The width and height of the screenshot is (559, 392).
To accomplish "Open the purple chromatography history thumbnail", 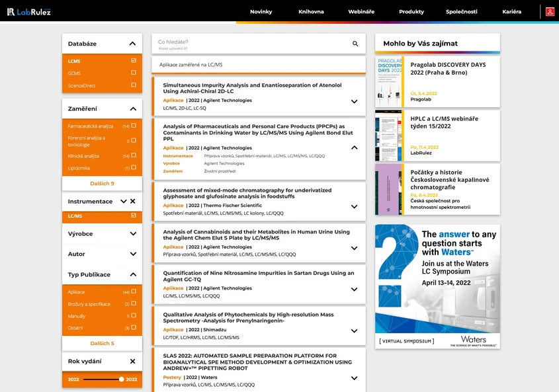I will pos(388,189).
